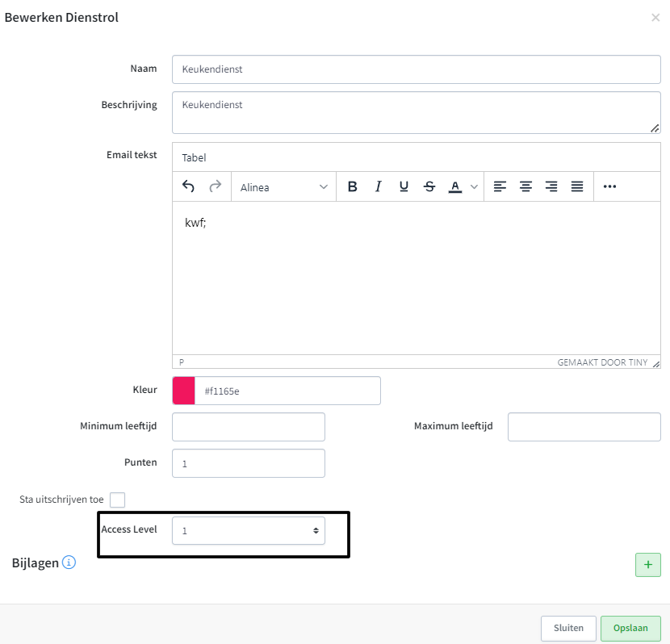Viewport: 670px width, 644px height.
Task: Expand the text color options arrow
Action: 474,186
